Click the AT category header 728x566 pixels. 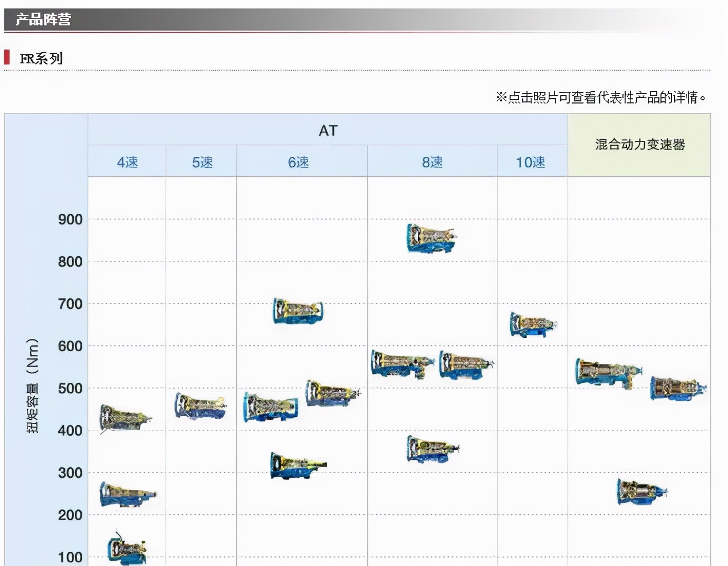tap(328, 130)
